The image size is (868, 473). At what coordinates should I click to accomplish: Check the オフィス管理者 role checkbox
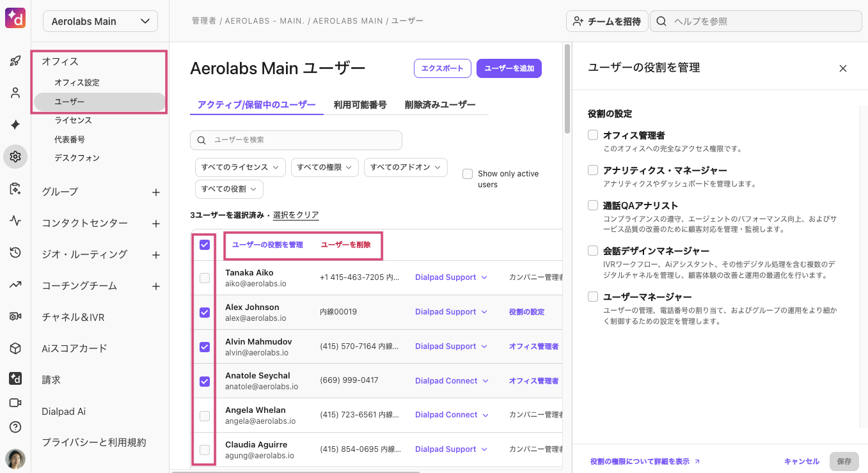(x=593, y=135)
